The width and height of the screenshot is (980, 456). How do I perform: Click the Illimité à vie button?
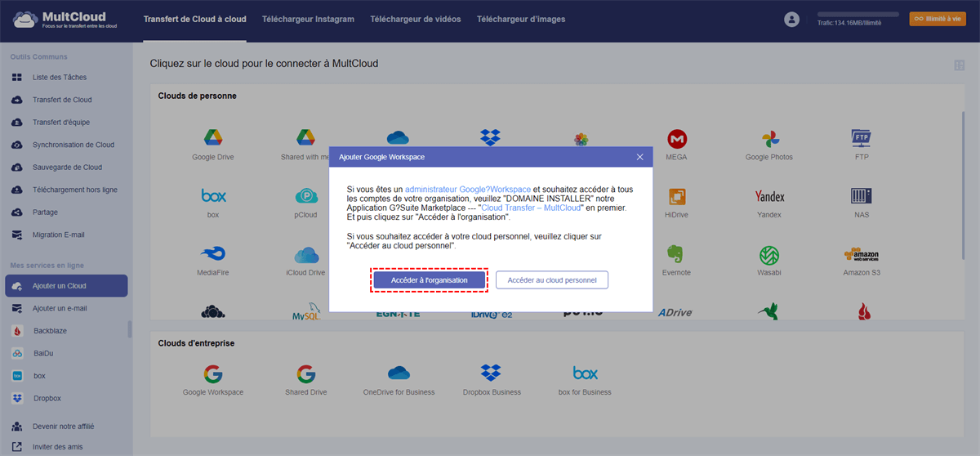click(938, 19)
